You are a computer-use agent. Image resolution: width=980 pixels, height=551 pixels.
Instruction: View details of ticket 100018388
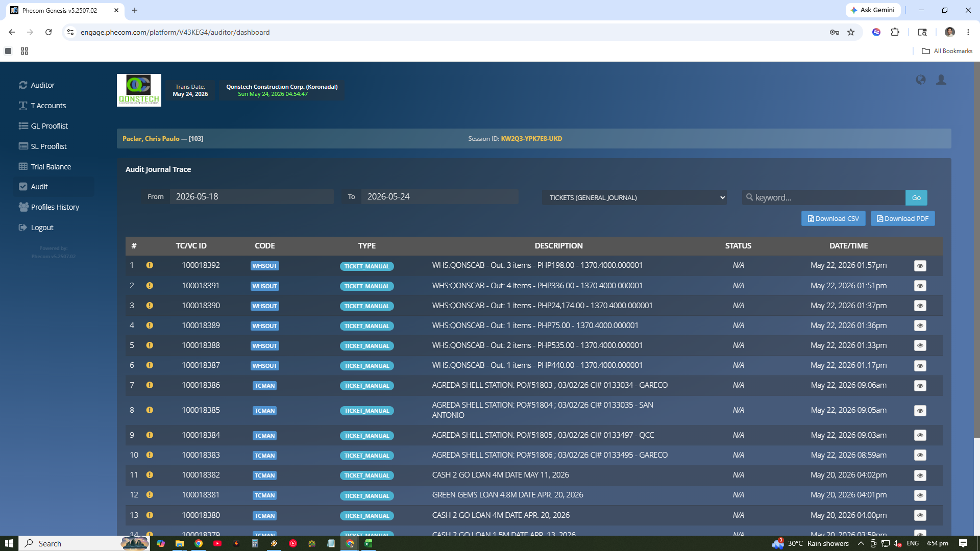tap(920, 345)
